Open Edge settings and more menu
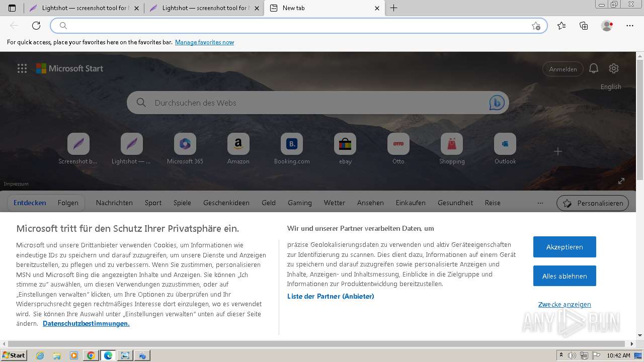 pos(630,26)
